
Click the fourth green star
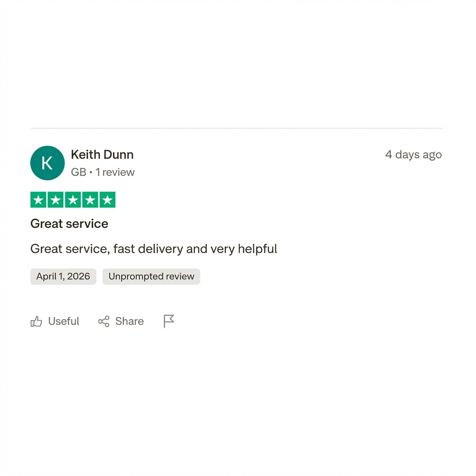[x=90, y=200]
